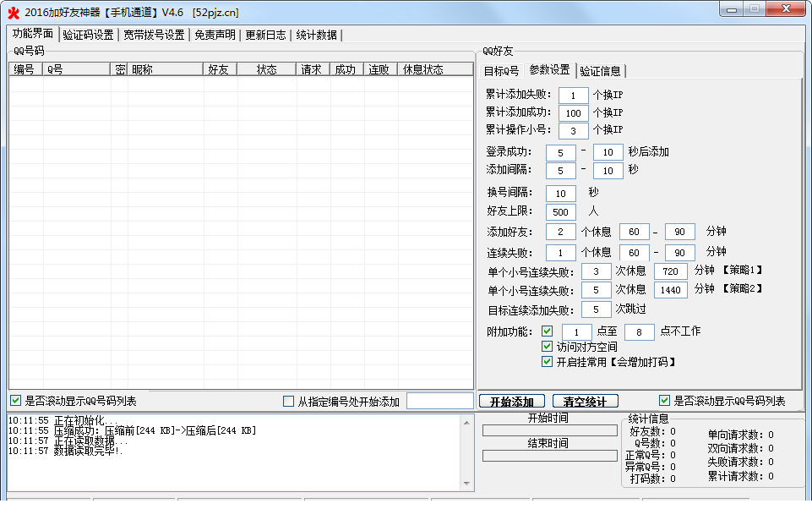Image resolution: width=812 pixels, height=520 pixels.
Task: Click the 开始时间 display field
Action: click(x=550, y=430)
